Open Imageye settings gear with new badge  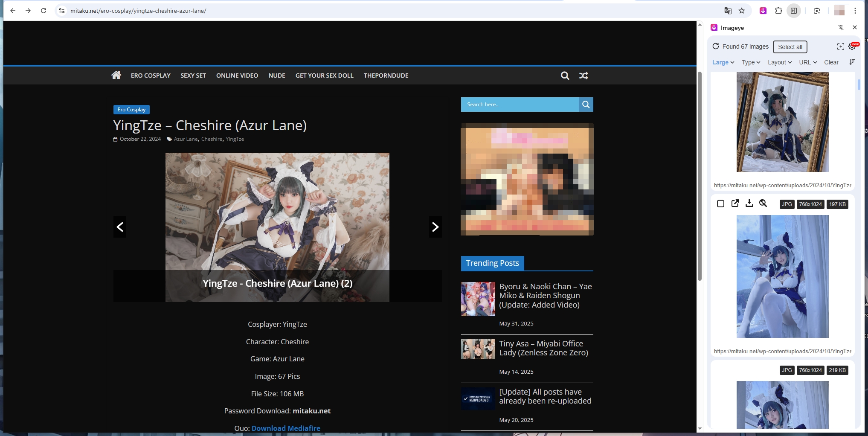click(852, 47)
